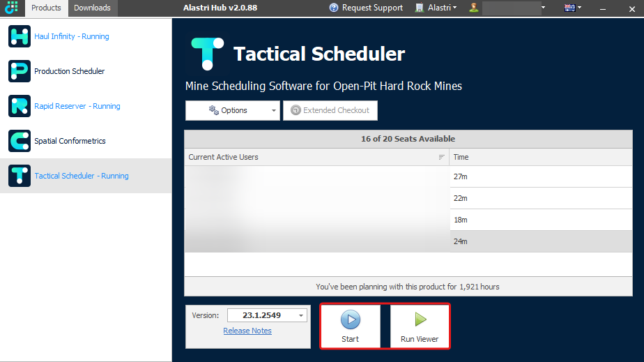
Task: Select the Production Scheduler product icon
Action: [20, 71]
